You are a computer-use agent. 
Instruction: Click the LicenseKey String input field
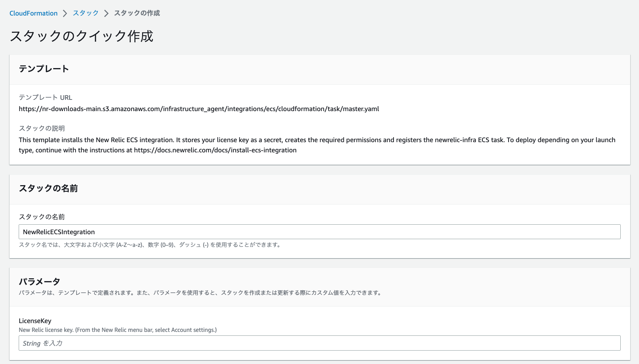pyautogui.click(x=319, y=343)
